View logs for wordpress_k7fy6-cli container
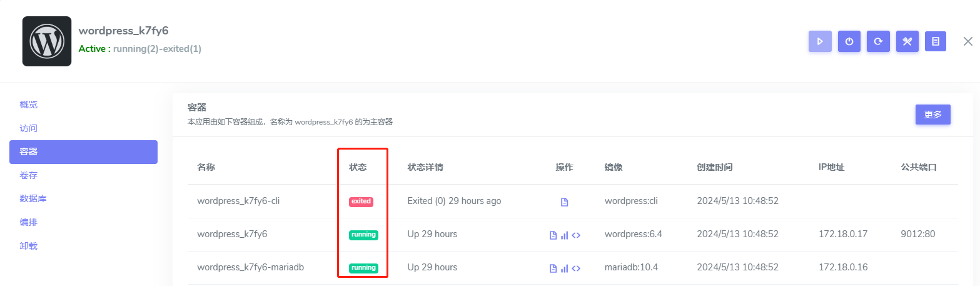 coord(564,202)
